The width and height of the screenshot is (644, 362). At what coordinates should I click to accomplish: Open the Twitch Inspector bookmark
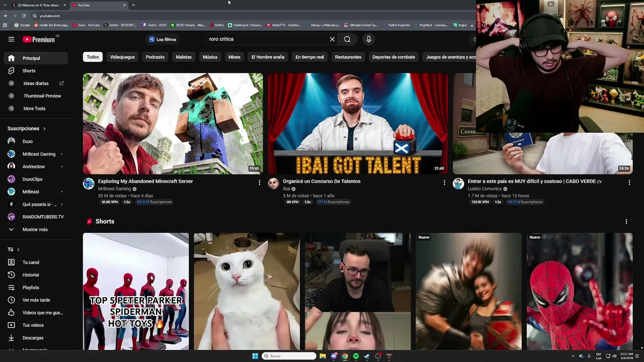tap(396, 25)
